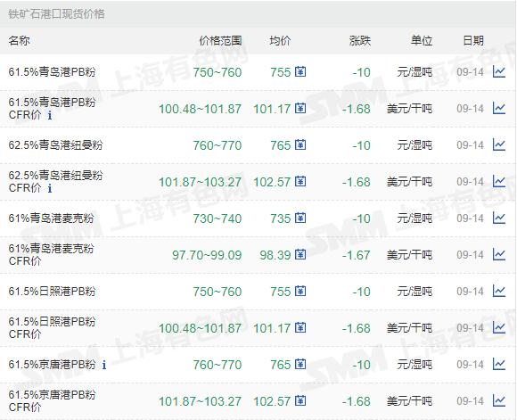
Task: Open price calendar for 61.5%青岛港PB粉 row
Action: [x=300, y=71]
